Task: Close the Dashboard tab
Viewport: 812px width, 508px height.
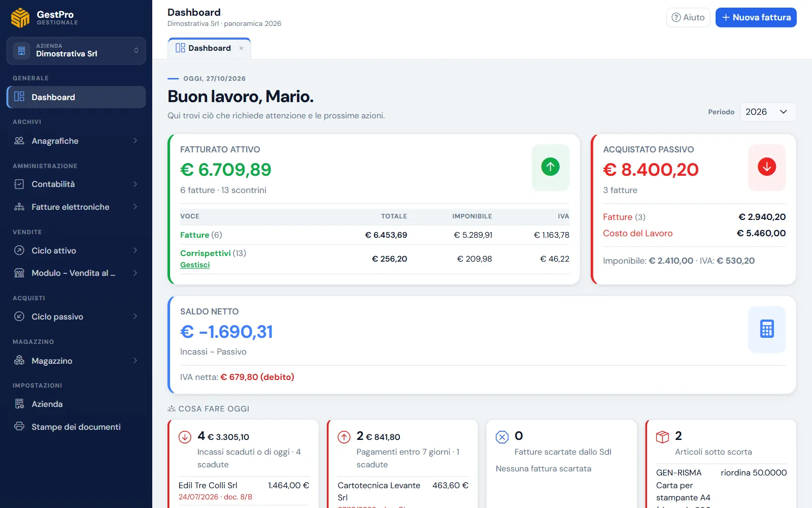Action: (x=241, y=48)
